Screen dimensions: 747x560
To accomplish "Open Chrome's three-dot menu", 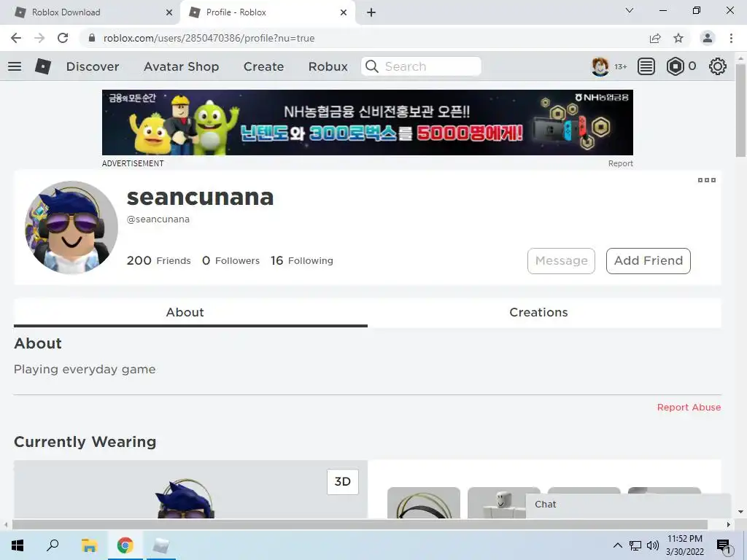I will (x=731, y=38).
